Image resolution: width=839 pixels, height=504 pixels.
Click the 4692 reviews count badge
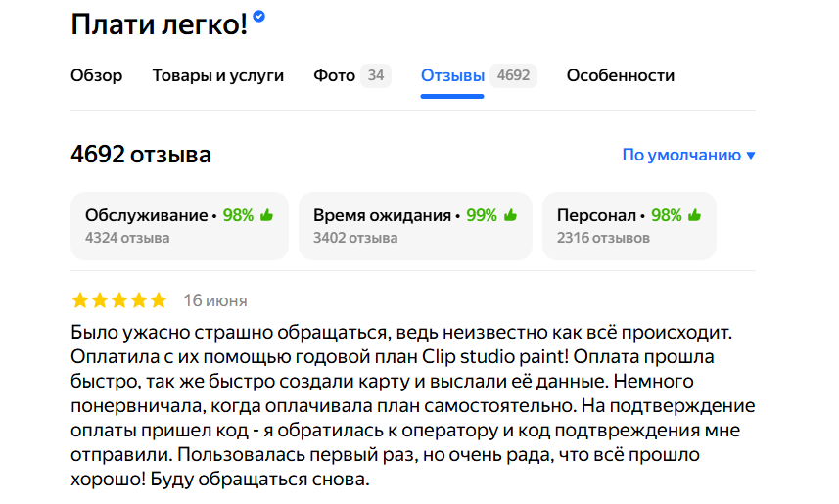513,75
